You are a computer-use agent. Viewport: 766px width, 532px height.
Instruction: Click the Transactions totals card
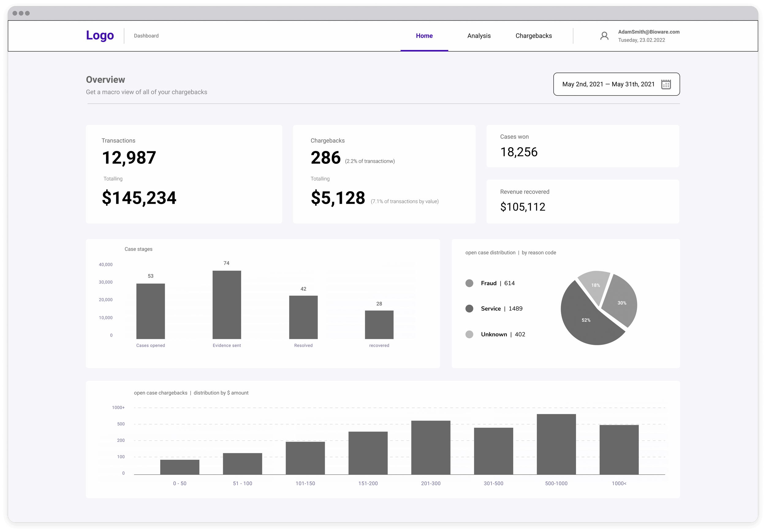185,174
